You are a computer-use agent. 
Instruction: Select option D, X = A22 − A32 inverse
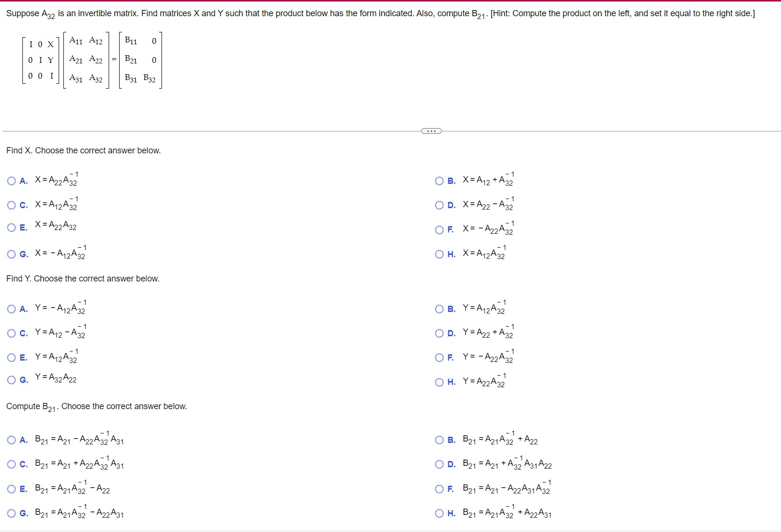click(x=439, y=205)
